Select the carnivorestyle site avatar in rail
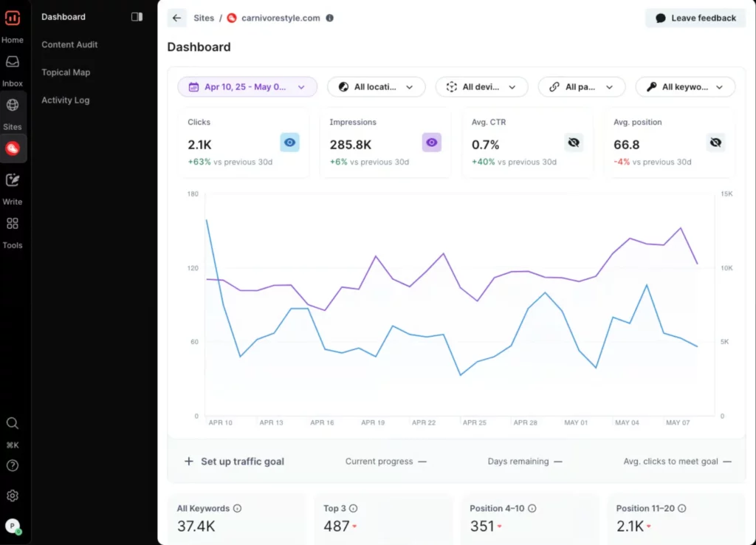Screen dimensions: 756x545 coord(13,148)
